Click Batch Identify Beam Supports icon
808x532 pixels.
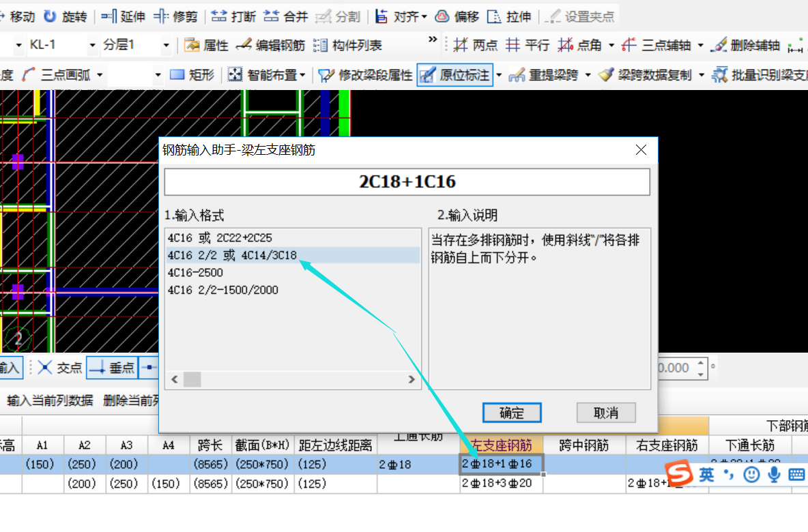(x=719, y=75)
